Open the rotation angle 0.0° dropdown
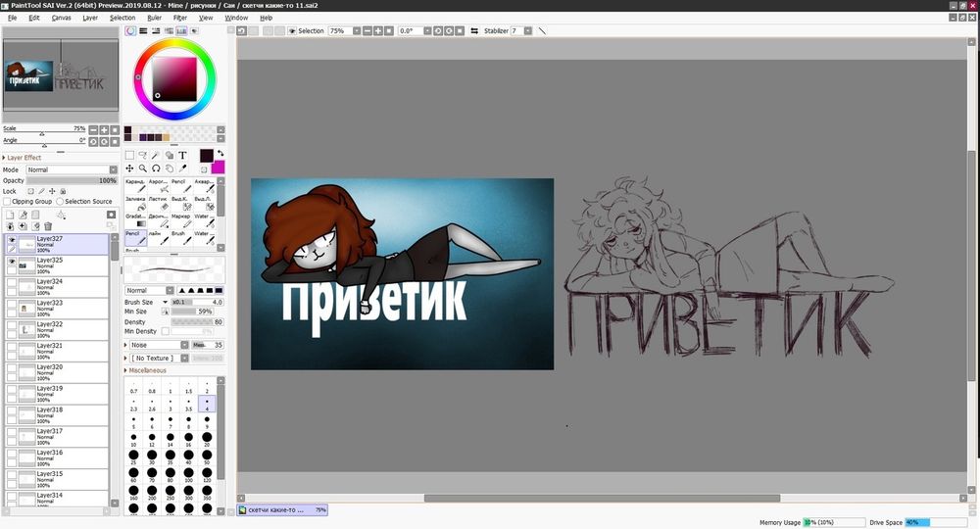980x529 pixels. [x=427, y=30]
